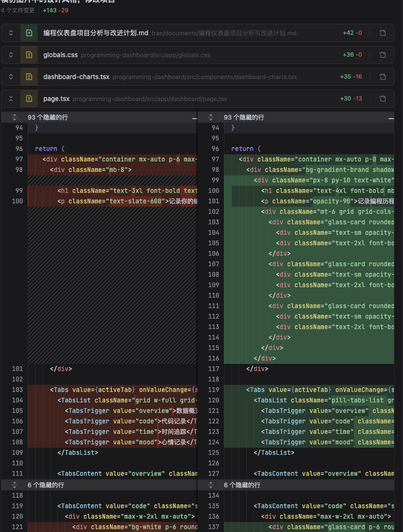Click left removed line with bg-white p-6
The width and height of the screenshot is (403, 532).
pyautogui.click(x=112, y=527)
